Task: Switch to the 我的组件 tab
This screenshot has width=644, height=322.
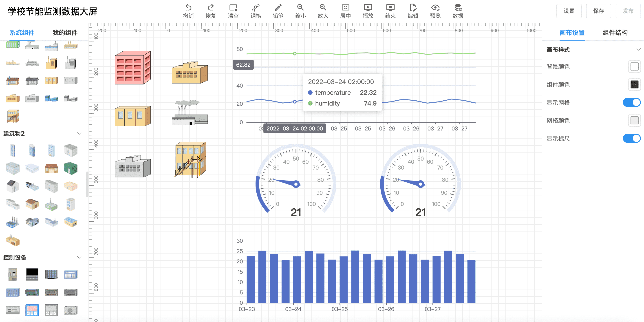Action: click(x=65, y=33)
